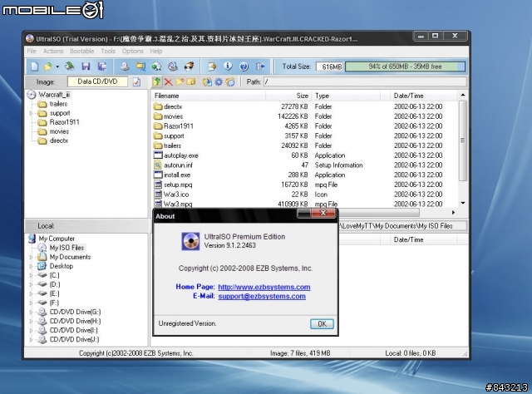This screenshot has width=532, height=394.
Task: Click the Burn CD/DVD Image flame icon
Action: pyautogui.click(x=189, y=66)
